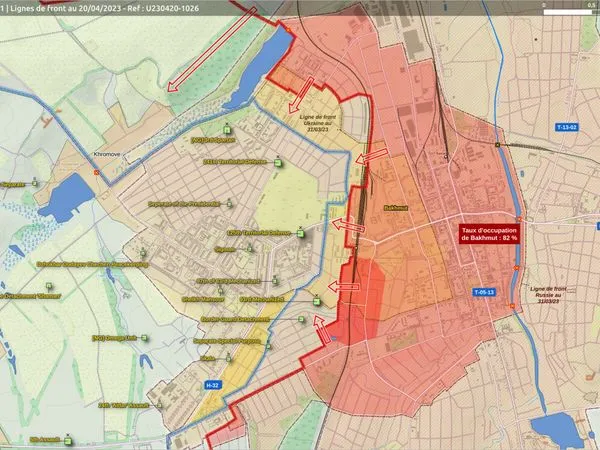This screenshot has height=450, width=600.
Task: Click the Bakhmut city name label
Action: (x=395, y=208)
